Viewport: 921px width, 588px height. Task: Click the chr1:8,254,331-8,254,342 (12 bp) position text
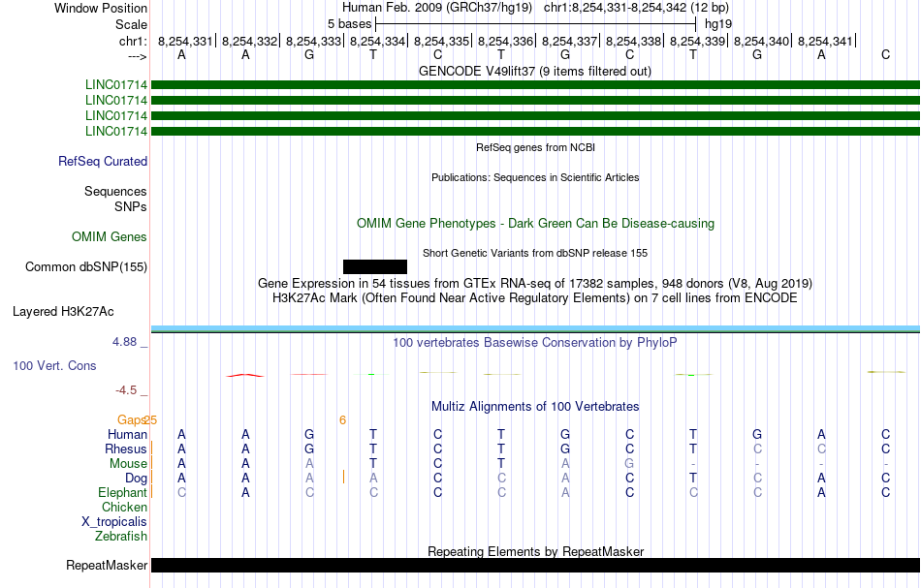tap(636, 8)
